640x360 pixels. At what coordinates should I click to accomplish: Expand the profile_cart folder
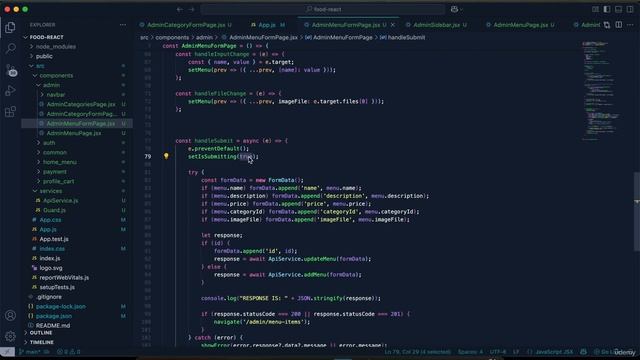58,181
